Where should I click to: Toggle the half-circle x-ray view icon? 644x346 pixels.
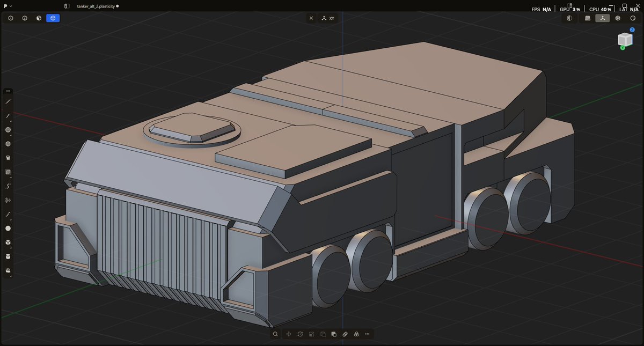tap(569, 18)
